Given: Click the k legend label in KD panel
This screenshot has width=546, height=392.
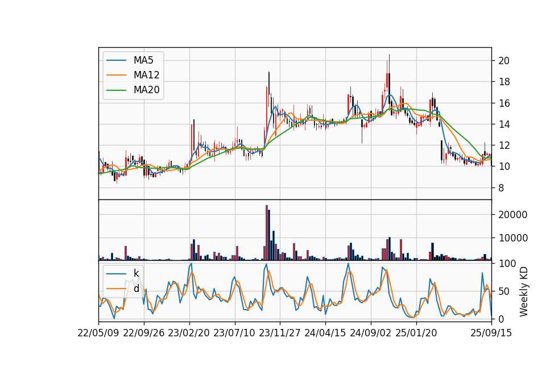Looking at the screenshot, I should click(x=136, y=273).
